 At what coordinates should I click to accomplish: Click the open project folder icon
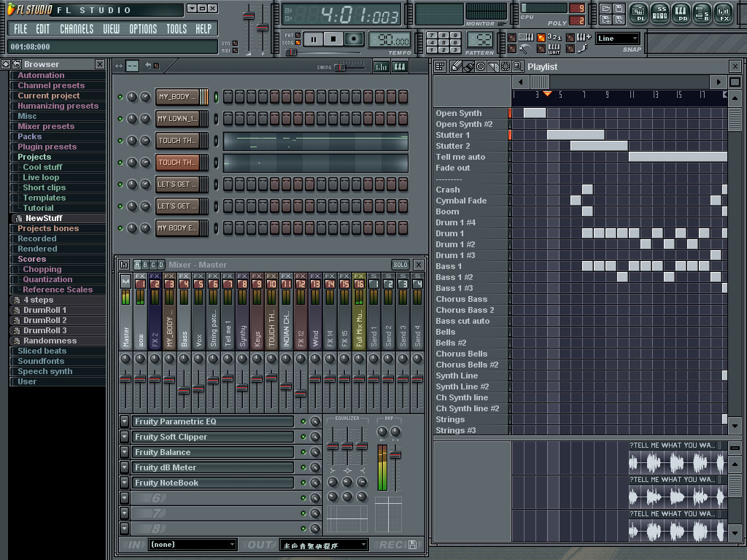click(605, 9)
